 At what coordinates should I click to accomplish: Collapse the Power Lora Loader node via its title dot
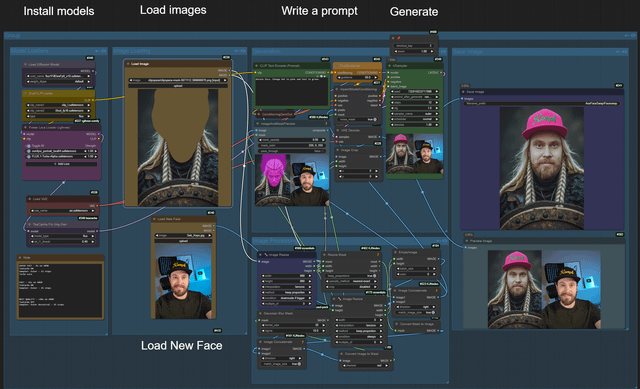25,127
